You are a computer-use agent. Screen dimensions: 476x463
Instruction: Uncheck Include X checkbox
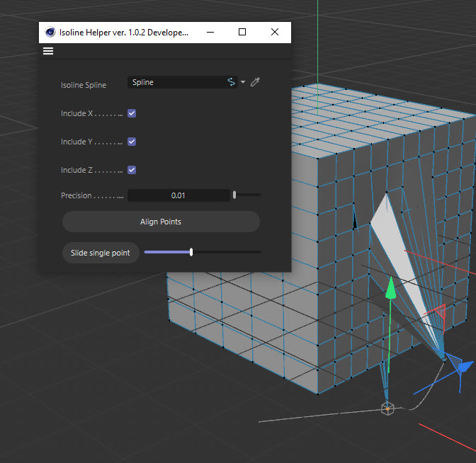point(132,113)
